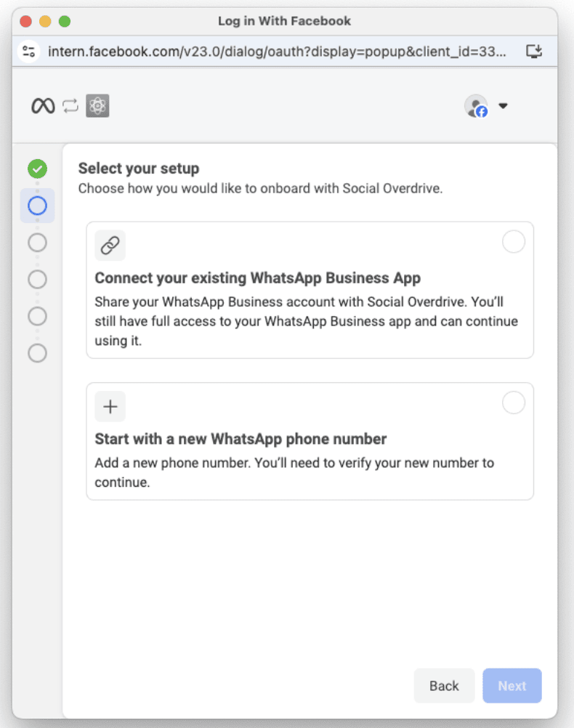Click the sync arrows icon in header

pyautogui.click(x=70, y=106)
